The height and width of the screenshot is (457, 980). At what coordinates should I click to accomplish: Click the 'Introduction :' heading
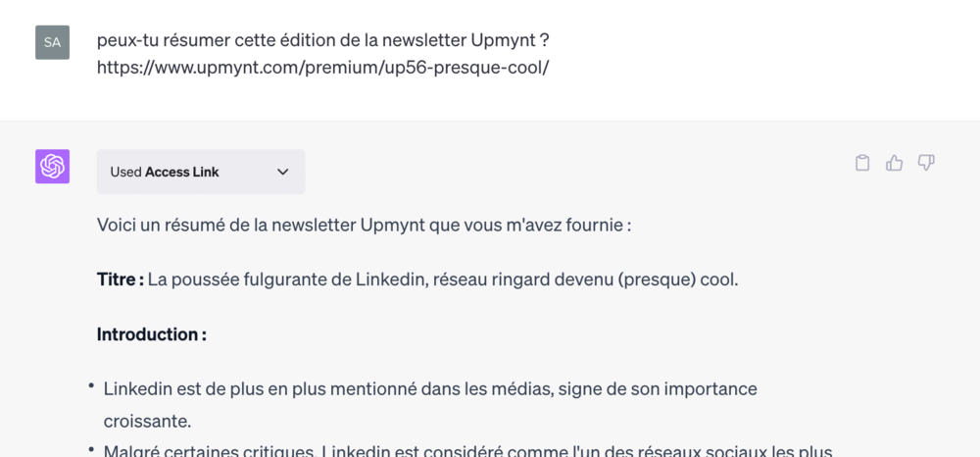(x=152, y=334)
